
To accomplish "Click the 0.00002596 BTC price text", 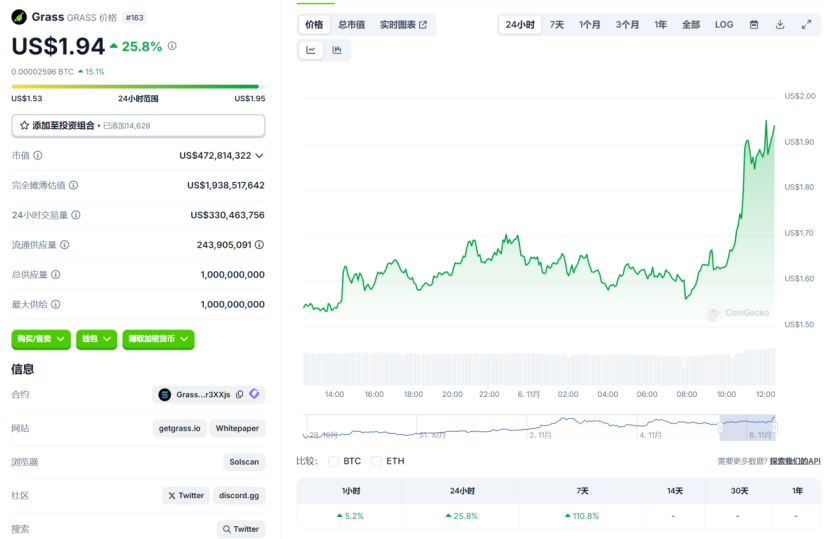I will coord(42,71).
